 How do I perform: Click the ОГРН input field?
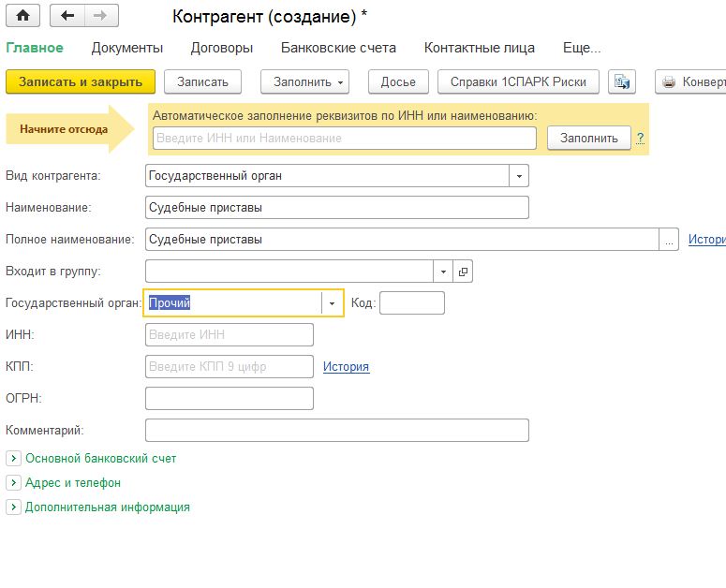pyautogui.click(x=230, y=399)
